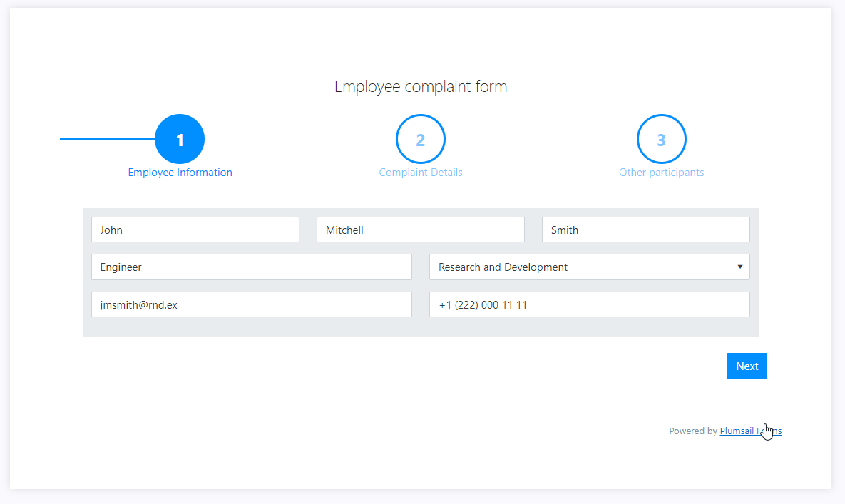Expand the Research and Development dropdown
This screenshot has height=504, width=845.
point(589,267)
